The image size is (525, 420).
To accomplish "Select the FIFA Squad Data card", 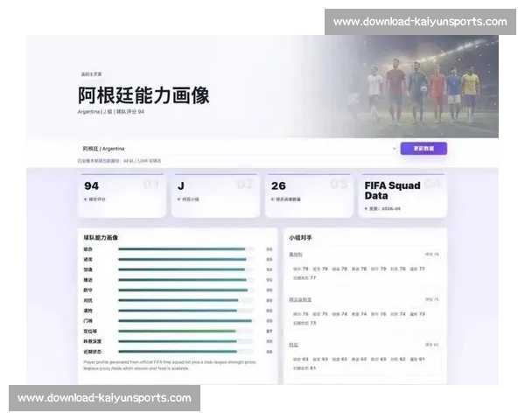I will [x=402, y=195].
